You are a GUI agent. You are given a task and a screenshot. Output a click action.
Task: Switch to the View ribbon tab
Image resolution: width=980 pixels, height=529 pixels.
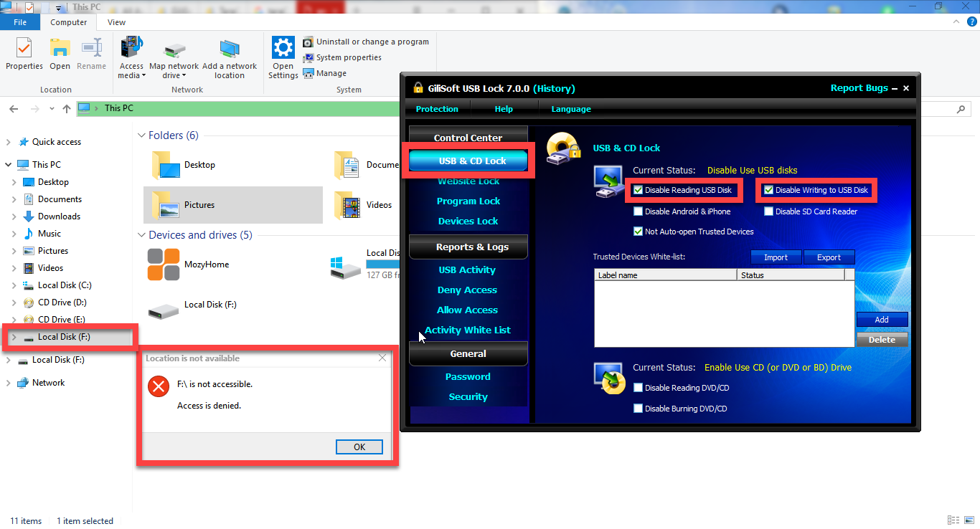(116, 22)
